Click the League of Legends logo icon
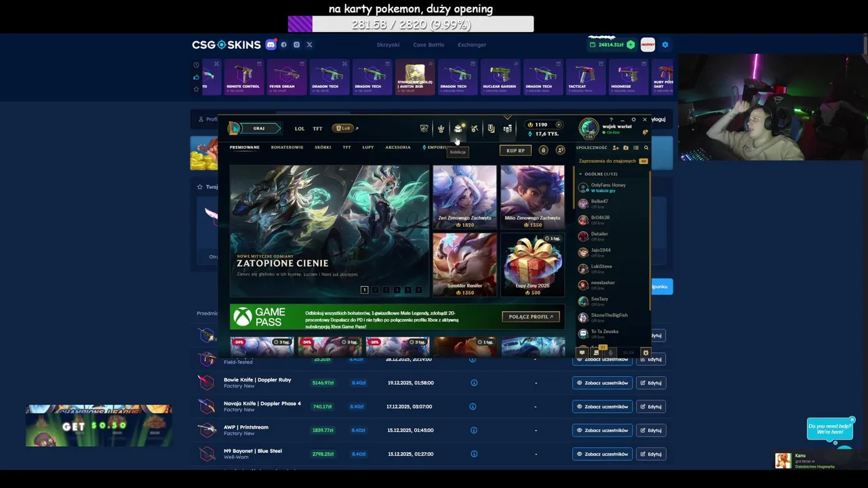This screenshot has height=488, width=868. click(x=235, y=128)
